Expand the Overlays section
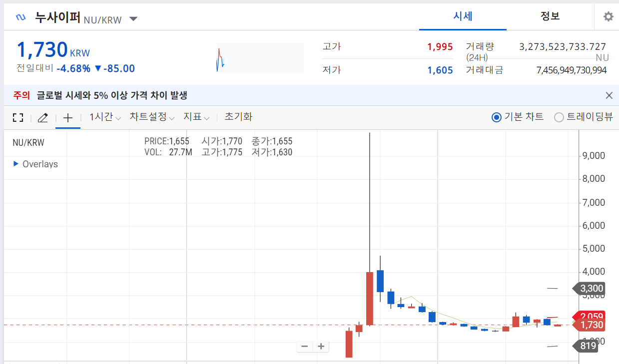This screenshot has height=364, width=619. [x=35, y=164]
